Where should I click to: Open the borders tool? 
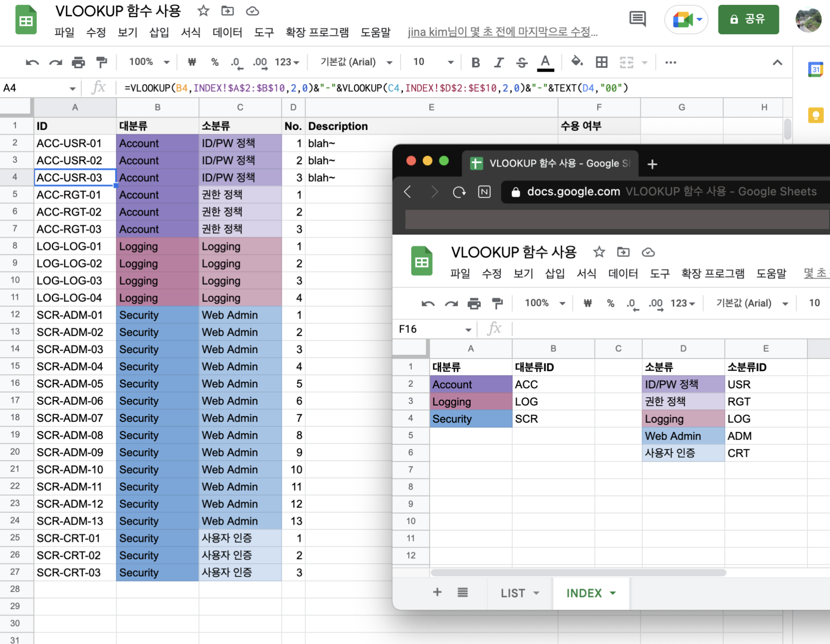click(601, 62)
